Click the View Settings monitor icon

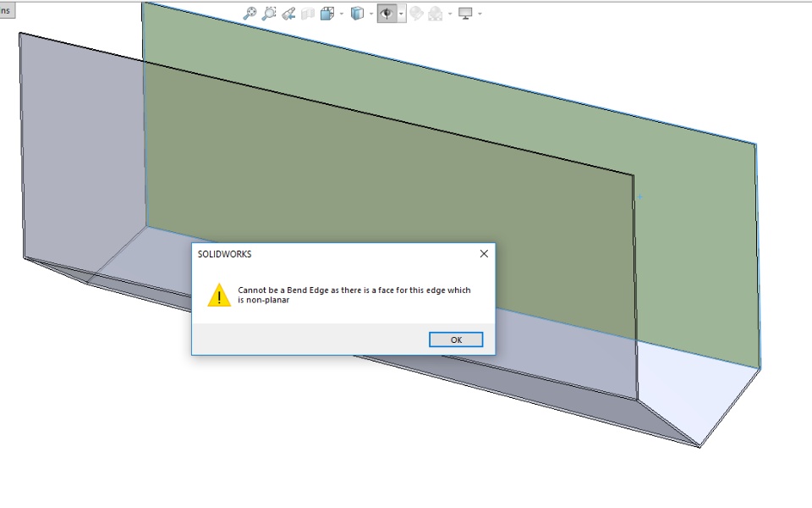465,14
